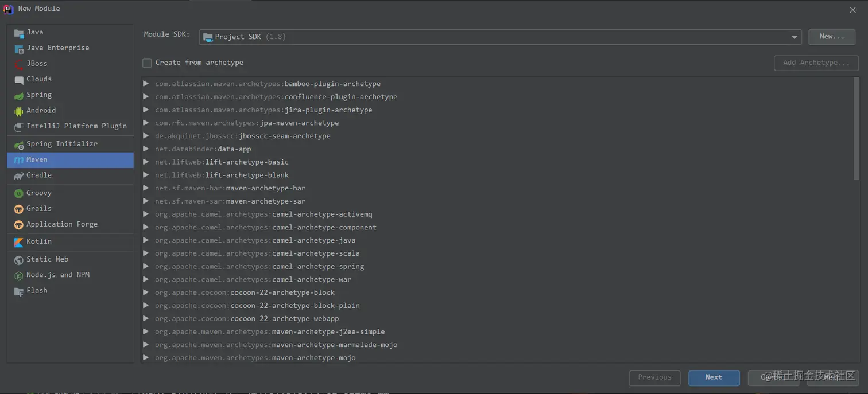
Task: Expand bamboo-plugin-archetype entry
Action: pos(146,84)
